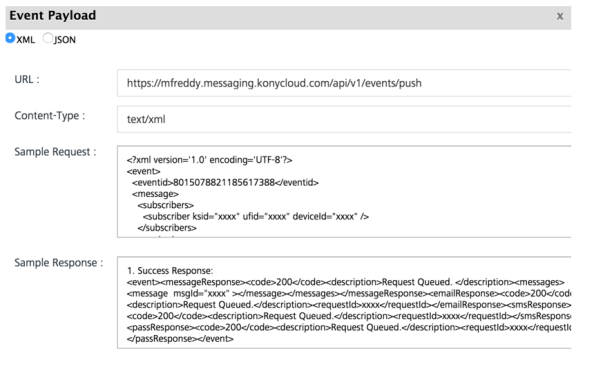Click the opening event tag in request

144,171
